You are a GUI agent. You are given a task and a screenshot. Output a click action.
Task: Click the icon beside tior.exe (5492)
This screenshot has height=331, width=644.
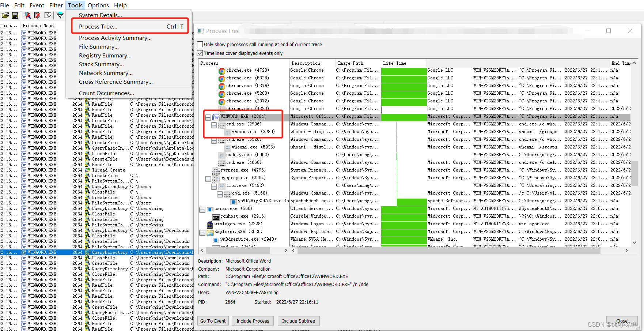tap(221, 186)
